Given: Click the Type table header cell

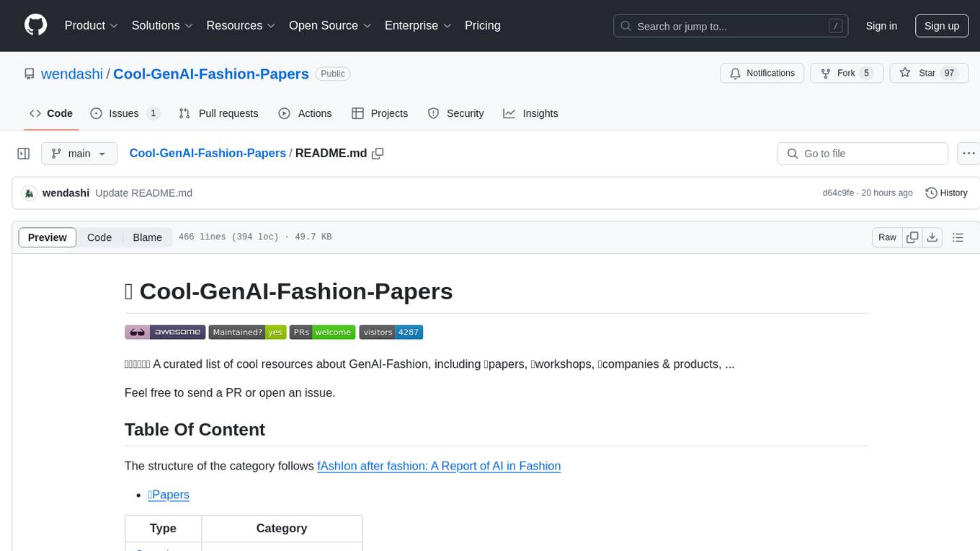Looking at the screenshot, I should click(163, 529).
